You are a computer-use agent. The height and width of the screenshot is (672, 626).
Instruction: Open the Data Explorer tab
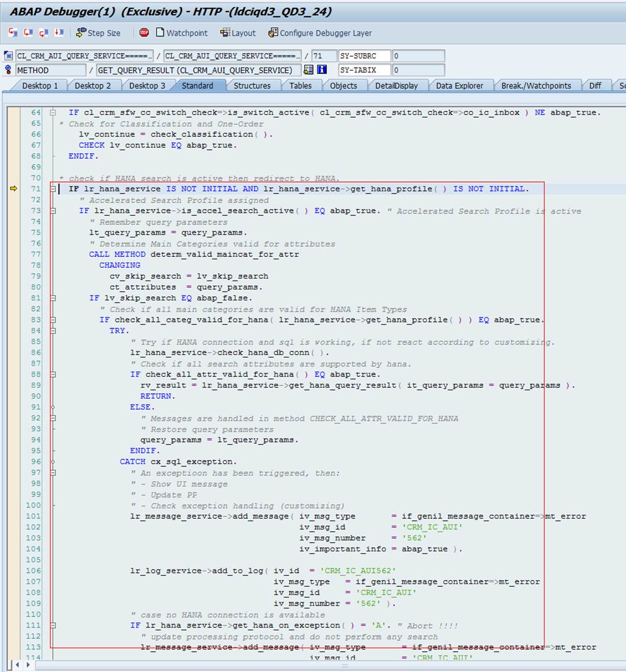[x=459, y=86]
